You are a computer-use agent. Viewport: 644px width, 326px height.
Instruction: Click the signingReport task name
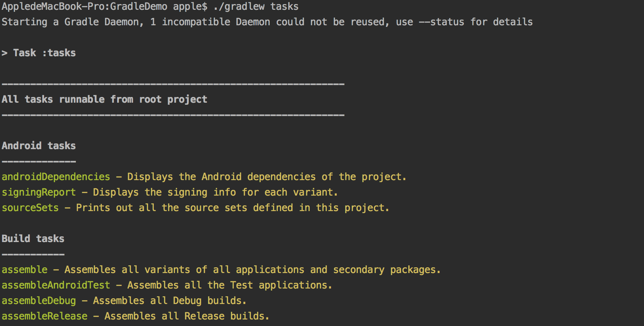point(39,192)
